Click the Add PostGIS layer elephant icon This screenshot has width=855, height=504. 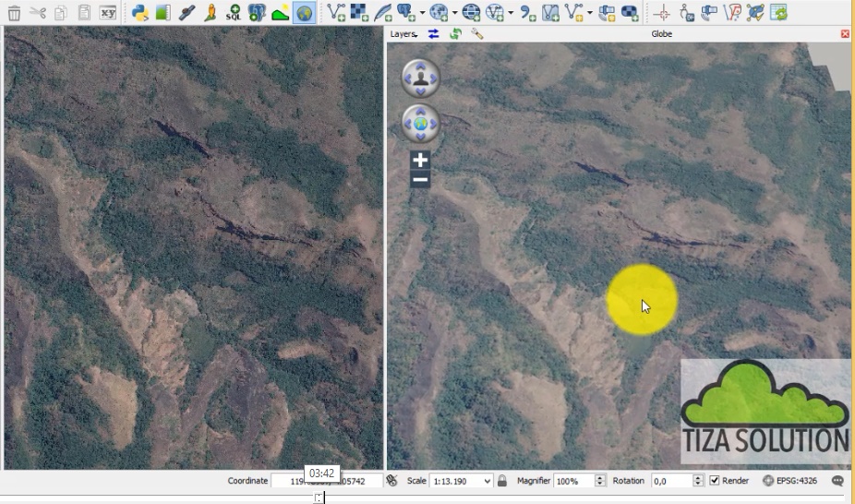(258, 13)
